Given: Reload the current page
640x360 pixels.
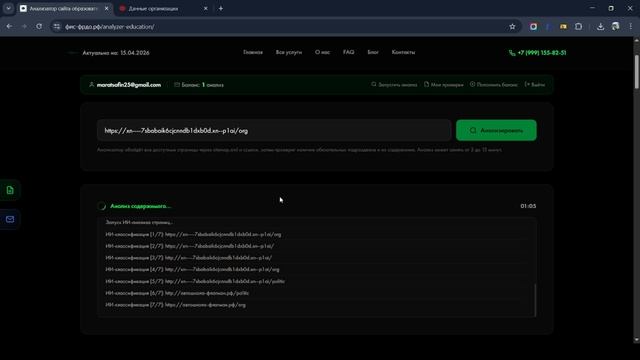Looking at the screenshot, I should [x=39, y=27].
